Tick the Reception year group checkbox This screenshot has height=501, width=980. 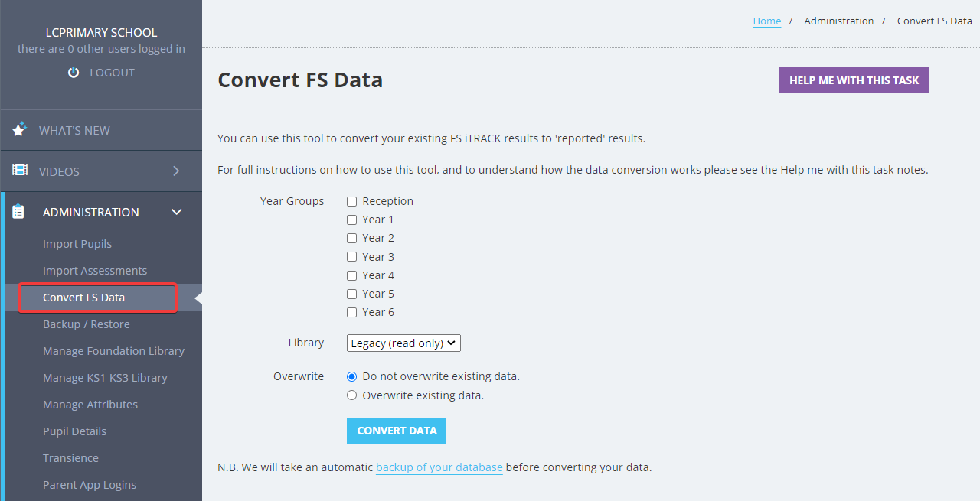(352, 201)
